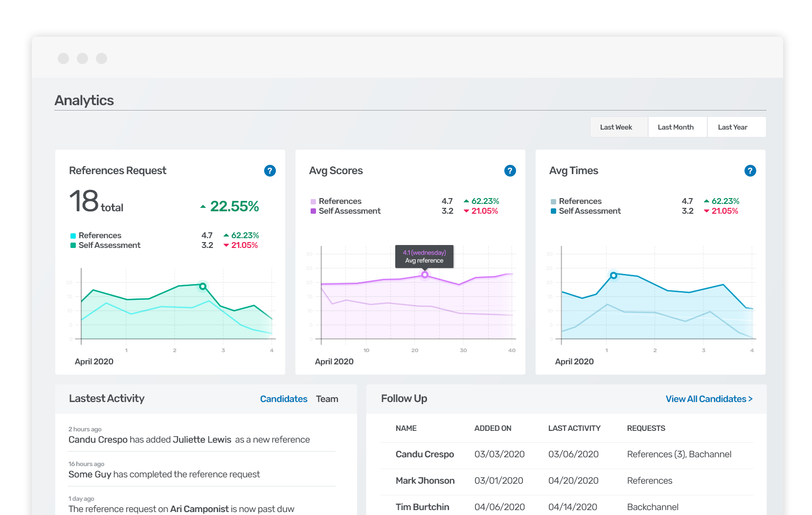
Task: Click purple Self Assessment swatch in Avg Scores
Action: click(313, 211)
